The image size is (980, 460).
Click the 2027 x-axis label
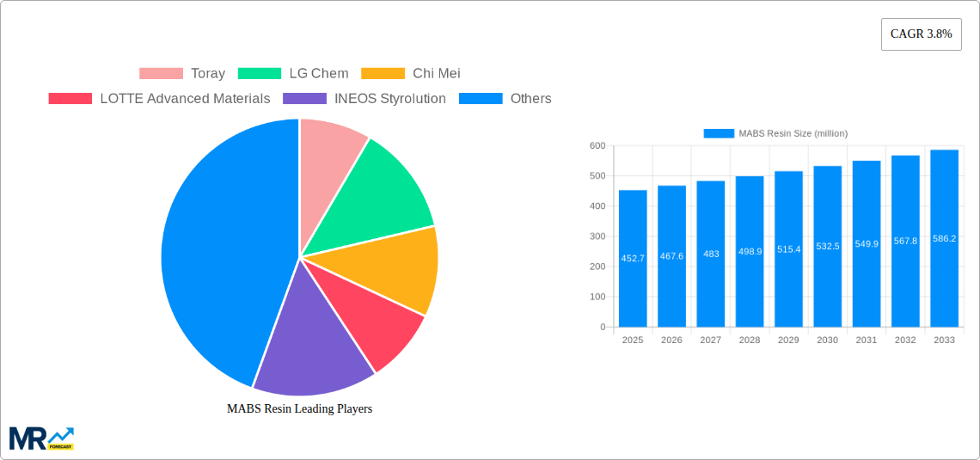click(711, 340)
